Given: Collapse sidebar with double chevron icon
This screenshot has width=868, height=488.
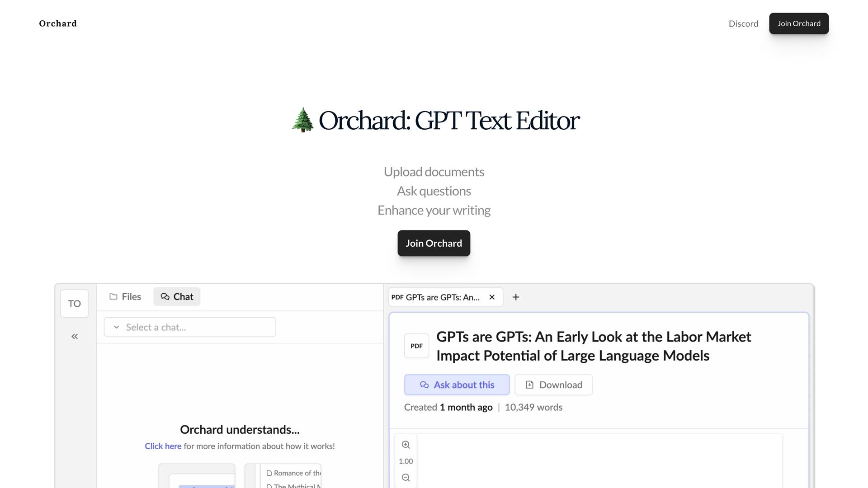Looking at the screenshot, I should (x=75, y=336).
